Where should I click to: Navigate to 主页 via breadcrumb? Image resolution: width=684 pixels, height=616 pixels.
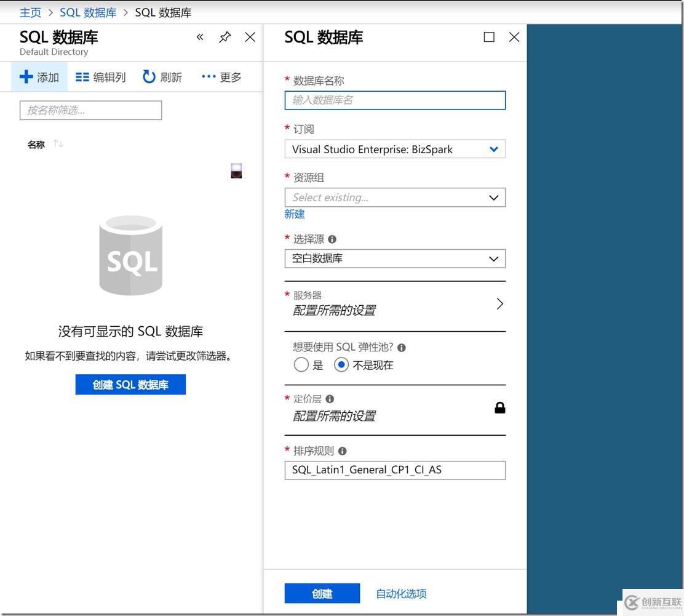click(x=30, y=12)
